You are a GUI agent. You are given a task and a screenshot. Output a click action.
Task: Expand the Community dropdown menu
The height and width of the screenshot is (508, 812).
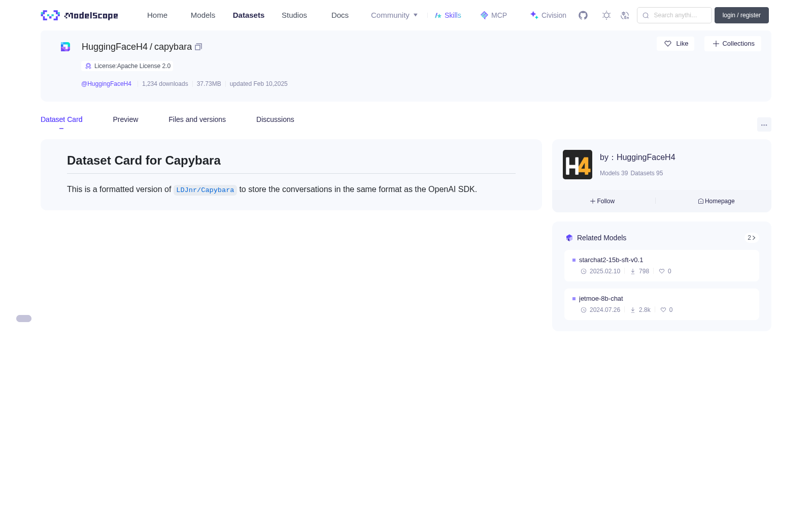click(x=394, y=15)
